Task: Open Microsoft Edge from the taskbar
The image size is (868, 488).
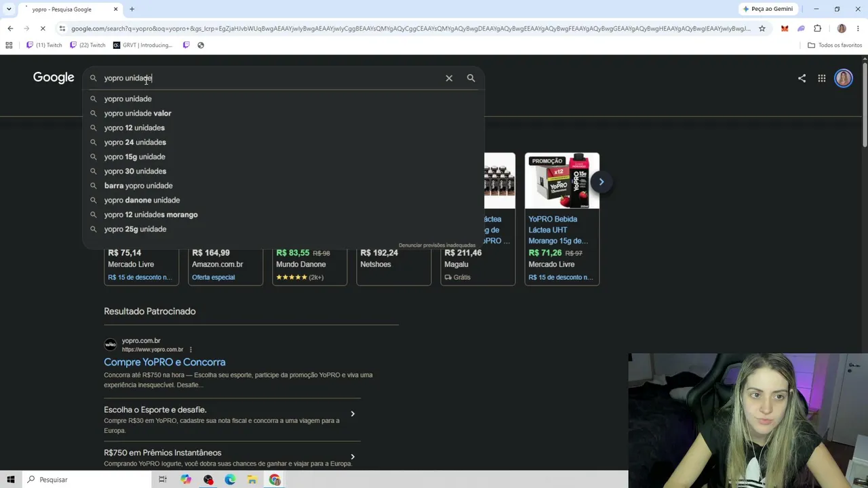Action: [x=230, y=479]
